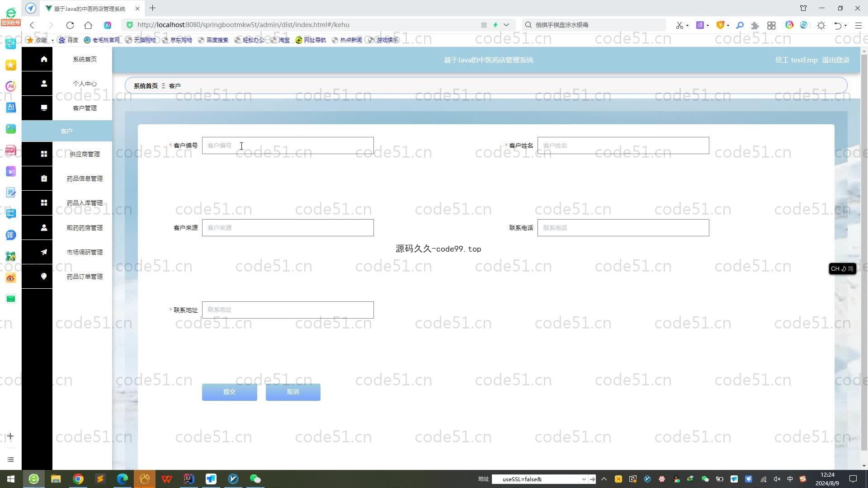Click 退出登录 to log out

click(835, 60)
